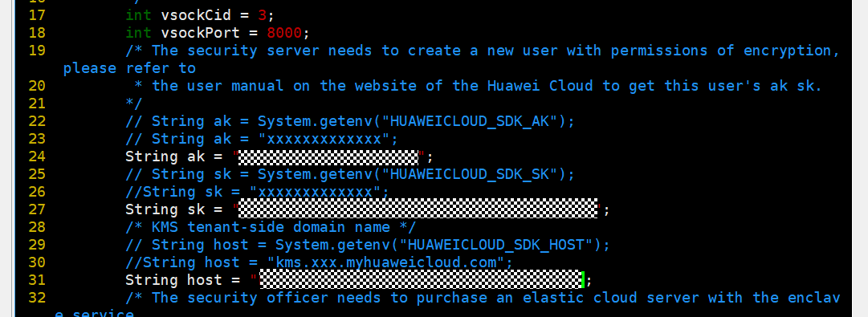868x317 pixels.
Task: Click the 'int' keyword on line 18
Action: tap(138, 33)
